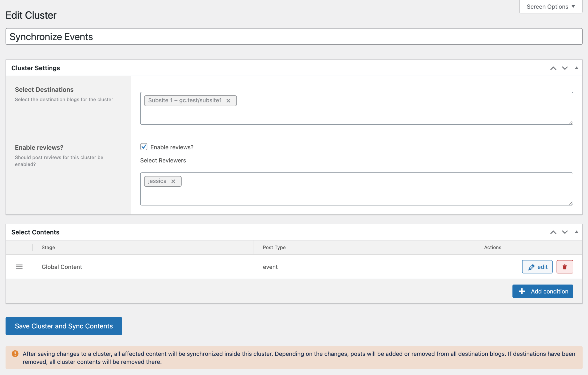This screenshot has height=375, width=588.
Task: Uncheck the Enable reviews checkbox
Action: click(144, 147)
